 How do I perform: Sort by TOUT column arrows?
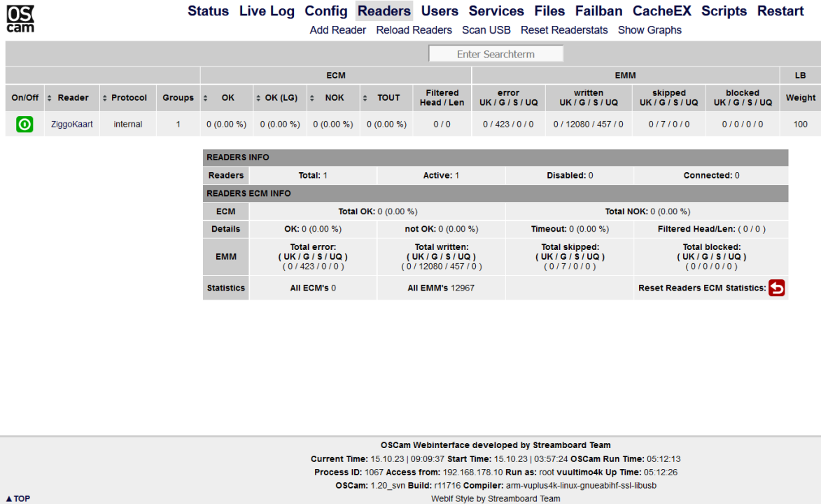click(365, 98)
